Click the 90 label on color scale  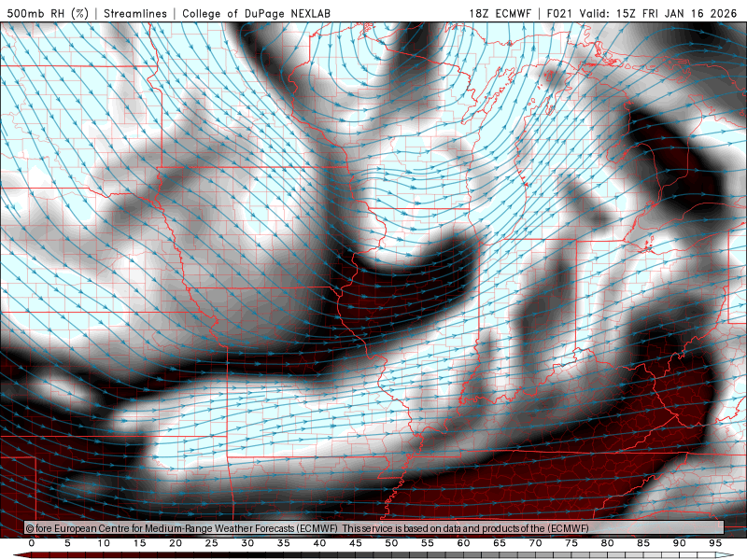[x=680, y=543]
